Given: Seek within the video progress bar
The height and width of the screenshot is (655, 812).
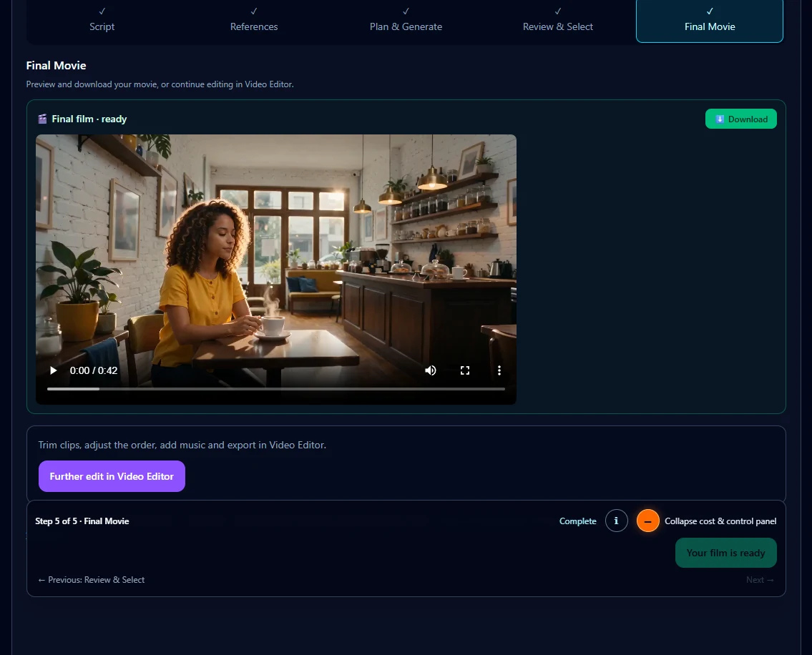Looking at the screenshot, I should tap(276, 389).
